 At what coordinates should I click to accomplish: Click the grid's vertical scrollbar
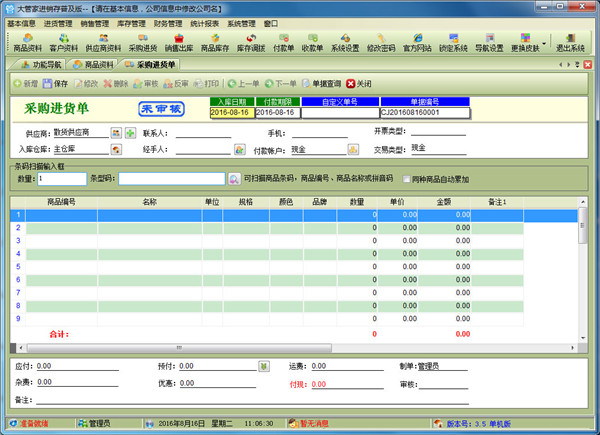[x=583, y=270]
